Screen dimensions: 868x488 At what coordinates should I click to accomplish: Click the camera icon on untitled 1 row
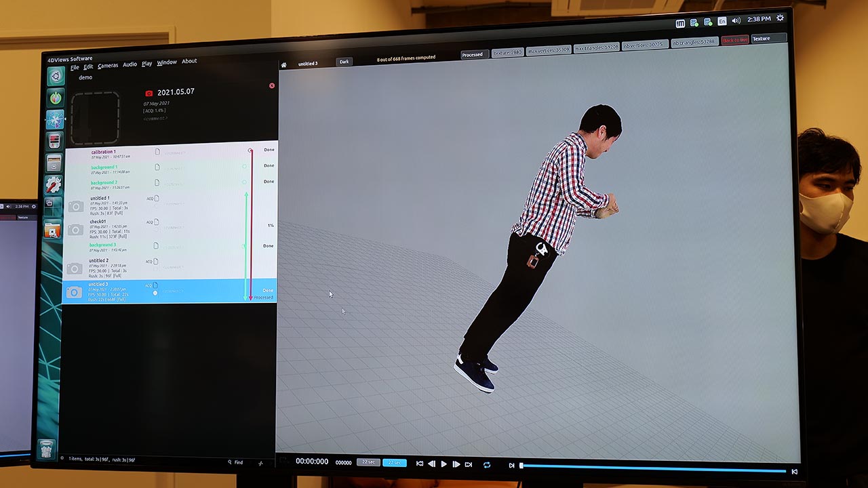tap(76, 206)
